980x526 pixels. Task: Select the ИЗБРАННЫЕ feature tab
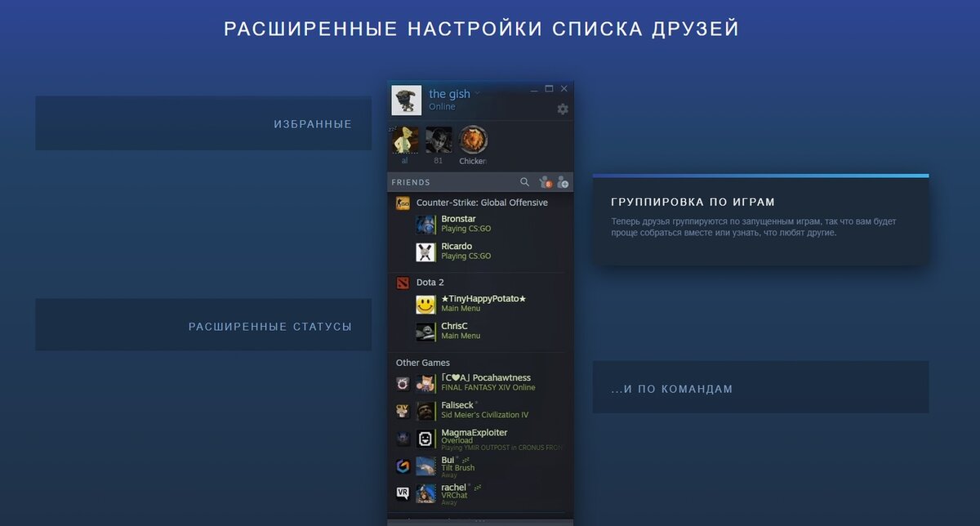tap(203, 123)
